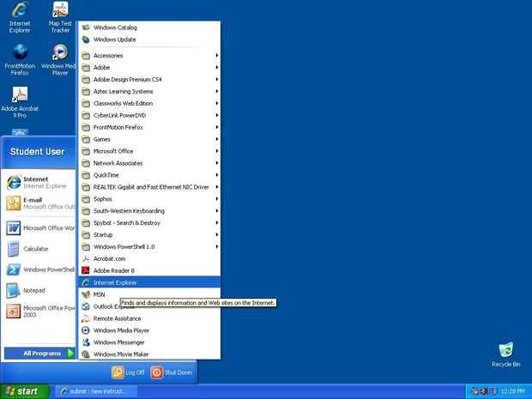Click the Windows Catalog text entry
The height and width of the screenshot is (399, 532).
click(x=115, y=27)
